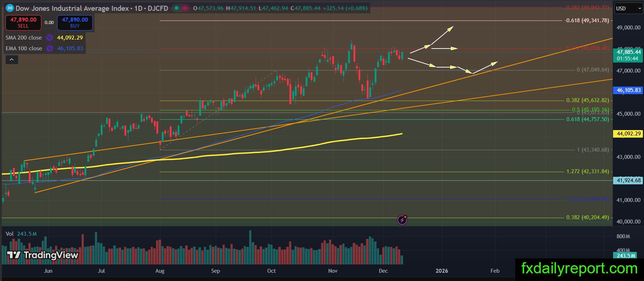Click the Jun label on time axis
This screenshot has height=281, width=644.
48,271
